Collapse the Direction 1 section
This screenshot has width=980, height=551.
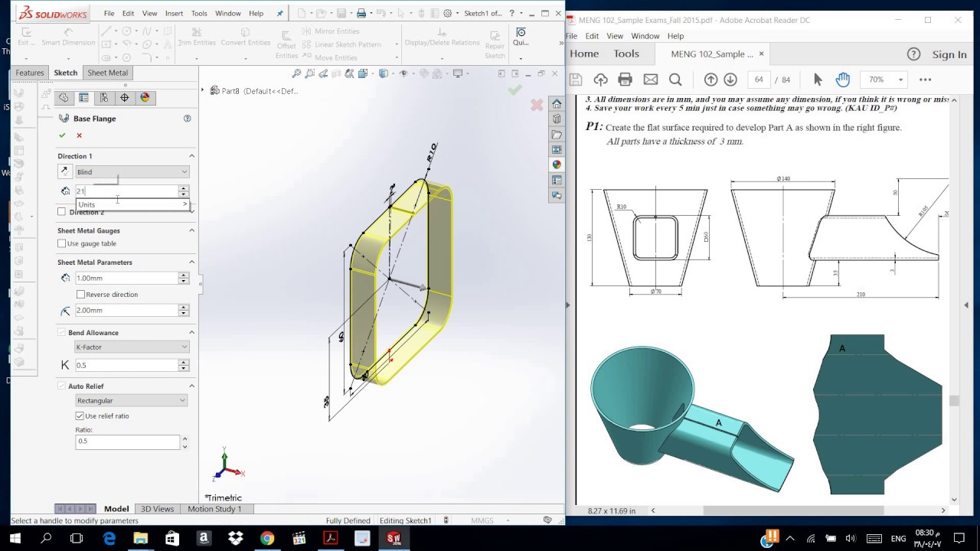191,156
